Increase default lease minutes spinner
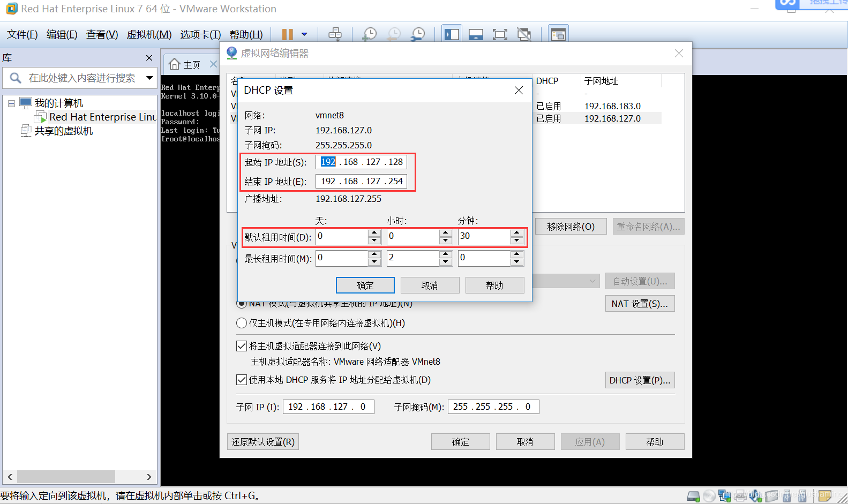 point(516,232)
